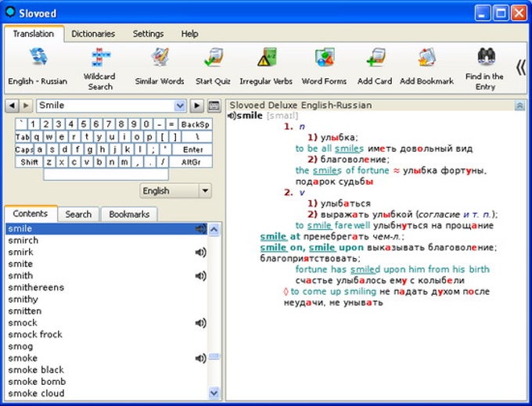Go forward with the right history arrow
This screenshot has height=406, width=532.
click(26, 106)
